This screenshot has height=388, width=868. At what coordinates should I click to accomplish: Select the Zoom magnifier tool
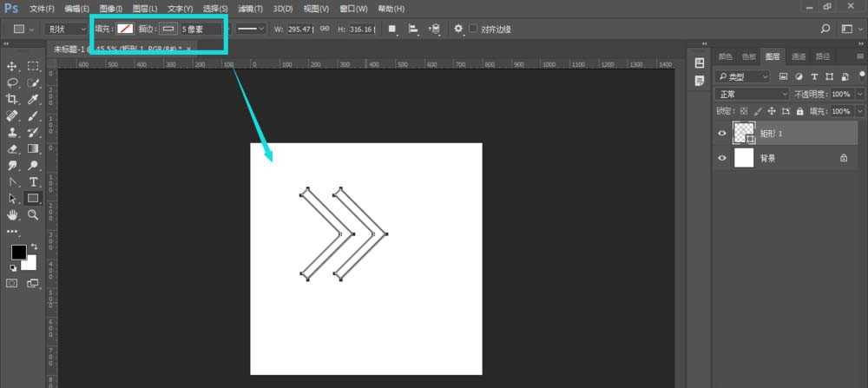click(34, 214)
